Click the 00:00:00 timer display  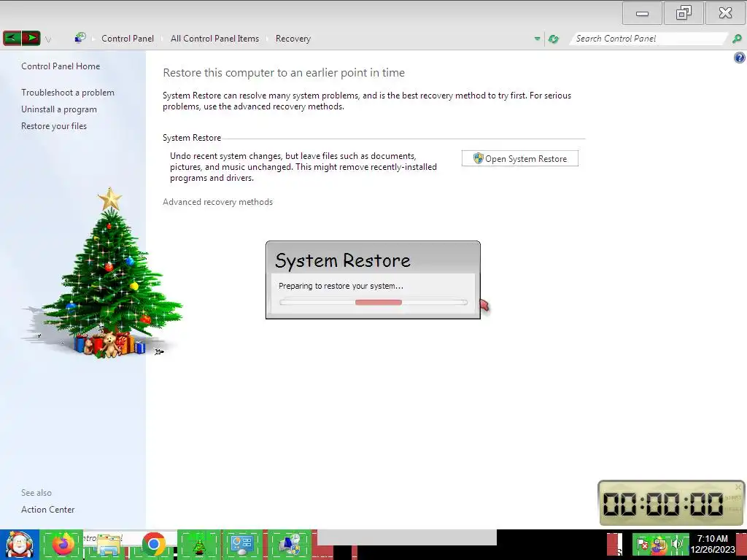(663, 504)
